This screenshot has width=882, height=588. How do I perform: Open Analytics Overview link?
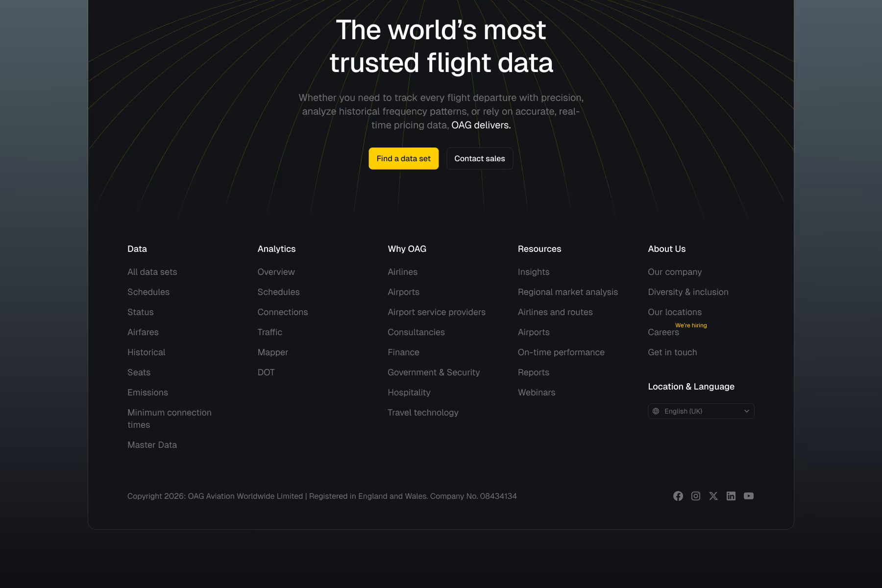pyautogui.click(x=276, y=272)
